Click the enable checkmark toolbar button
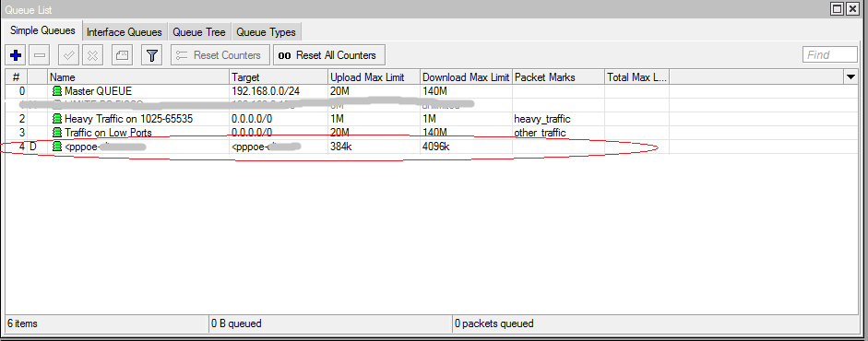Viewport: 868px width, 341px height. [x=69, y=55]
